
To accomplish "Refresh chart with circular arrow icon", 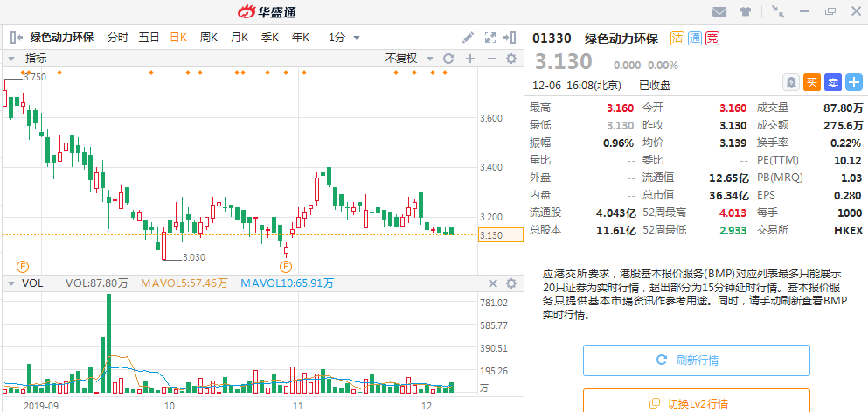I will pos(448,59).
